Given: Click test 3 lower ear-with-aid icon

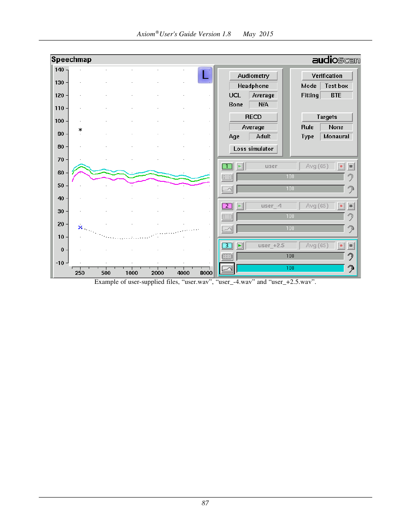Looking at the screenshot, I should click(x=351, y=268).
